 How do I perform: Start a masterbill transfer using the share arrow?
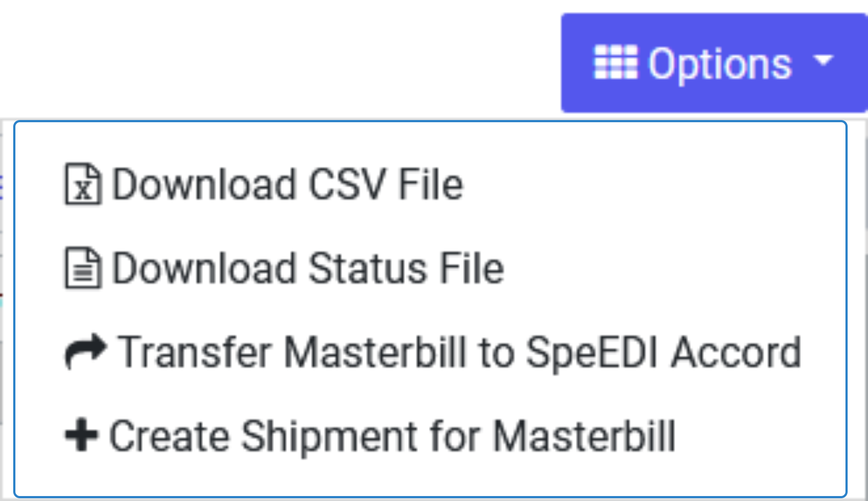click(85, 352)
